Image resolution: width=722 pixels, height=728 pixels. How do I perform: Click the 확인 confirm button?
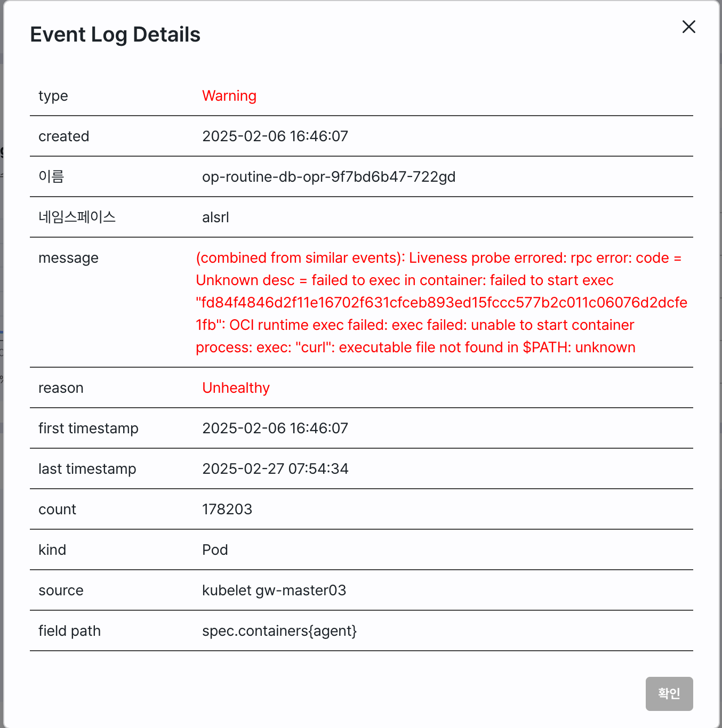point(669,693)
